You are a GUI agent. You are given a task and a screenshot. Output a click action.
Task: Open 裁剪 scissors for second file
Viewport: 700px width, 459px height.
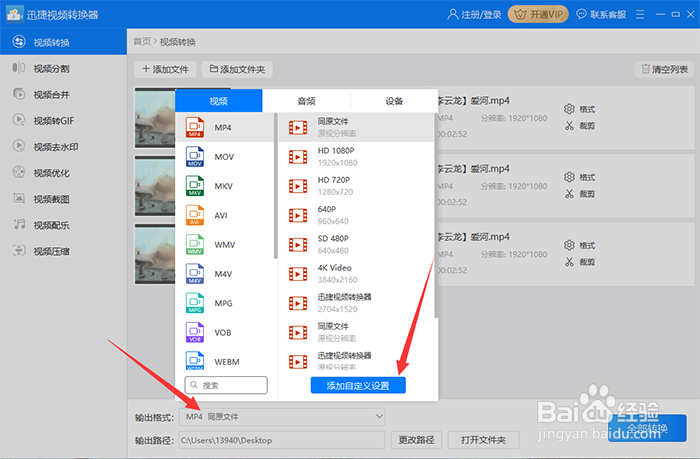tap(579, 194)
